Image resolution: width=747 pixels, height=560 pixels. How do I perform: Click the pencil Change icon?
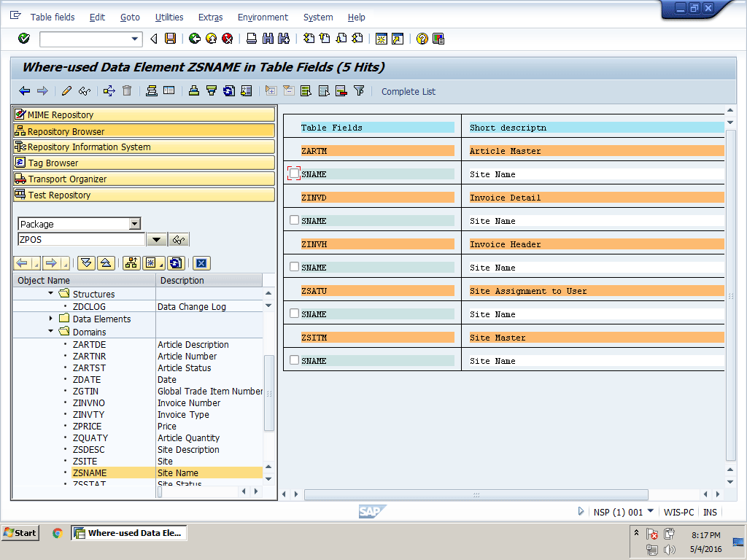coord(66,91)
